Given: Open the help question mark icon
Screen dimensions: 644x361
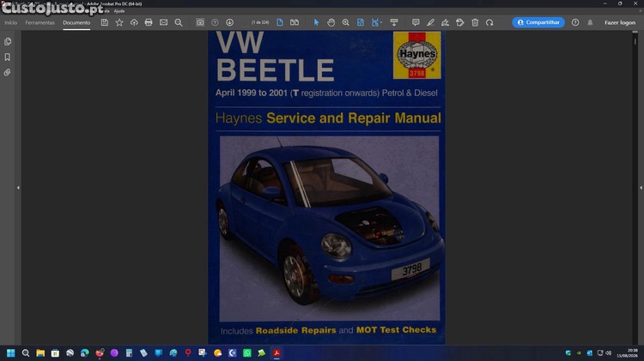Looking at the screenshot, I should coord(575,22).
